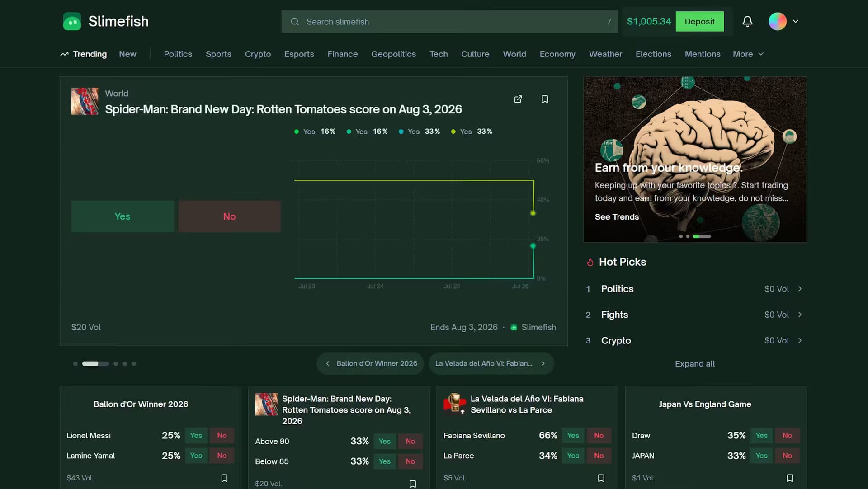Viewport: 868px width, 489px height.
Task: Open the World category
Action: coord(514,54)
